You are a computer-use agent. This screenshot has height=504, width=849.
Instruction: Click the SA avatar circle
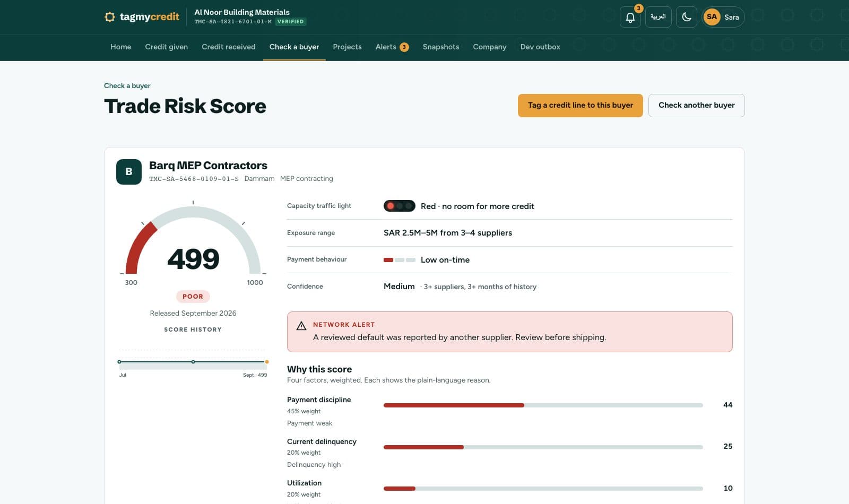click(712, 17)
